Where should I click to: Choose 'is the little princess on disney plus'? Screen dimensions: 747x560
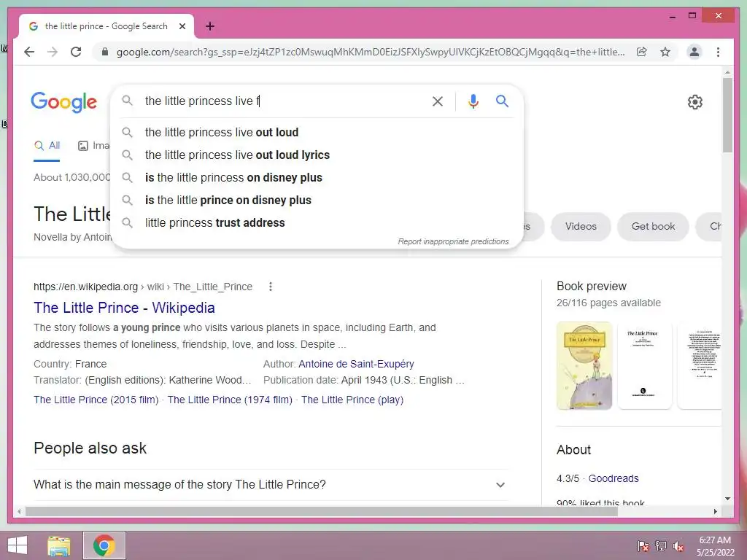[317, 178]
